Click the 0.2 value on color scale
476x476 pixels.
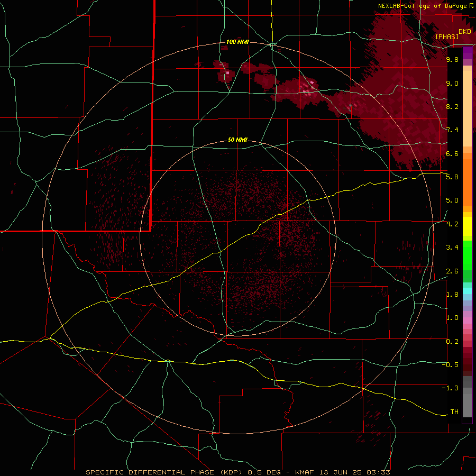[452, 342]
